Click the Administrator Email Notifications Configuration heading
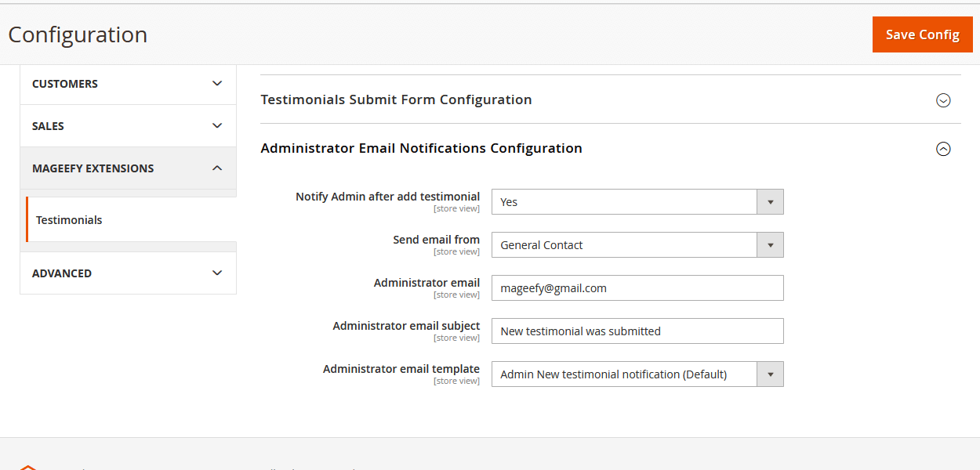 (421, 148)
